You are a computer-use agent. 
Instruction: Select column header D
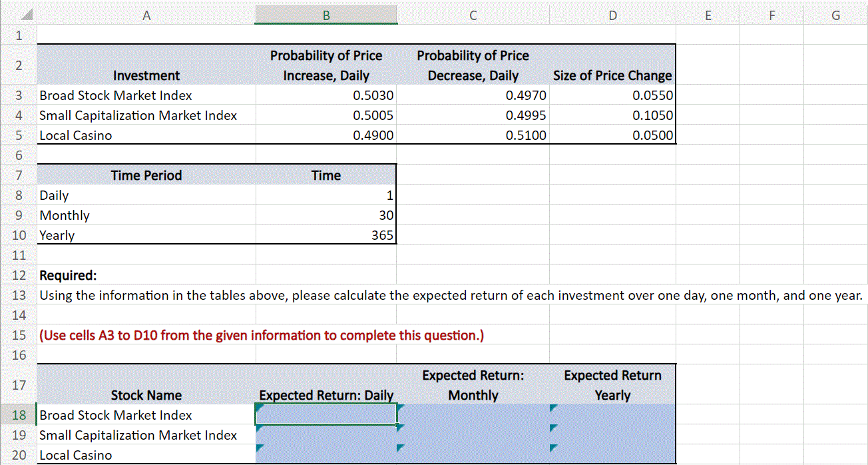[612, 14]
